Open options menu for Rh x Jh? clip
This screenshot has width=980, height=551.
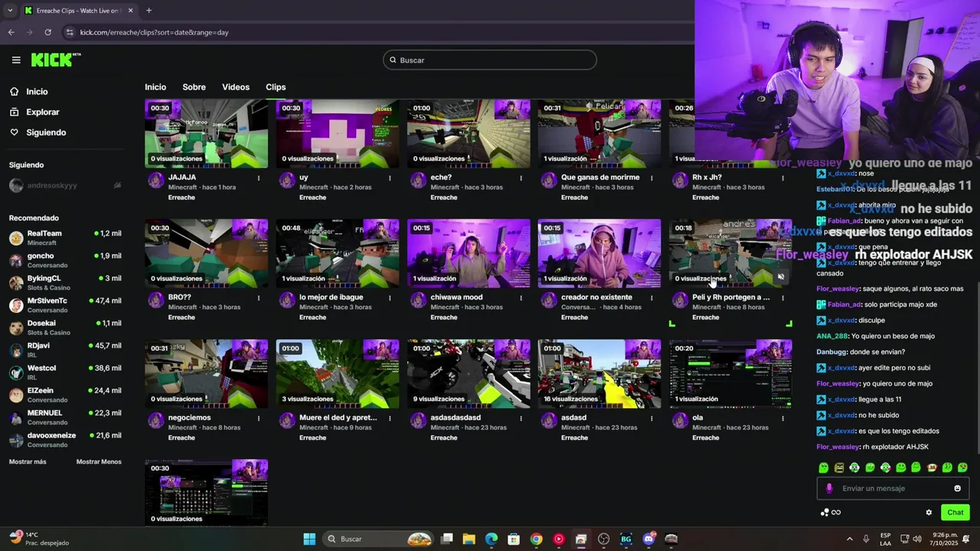pyautogui.click(x=782, y=178)
